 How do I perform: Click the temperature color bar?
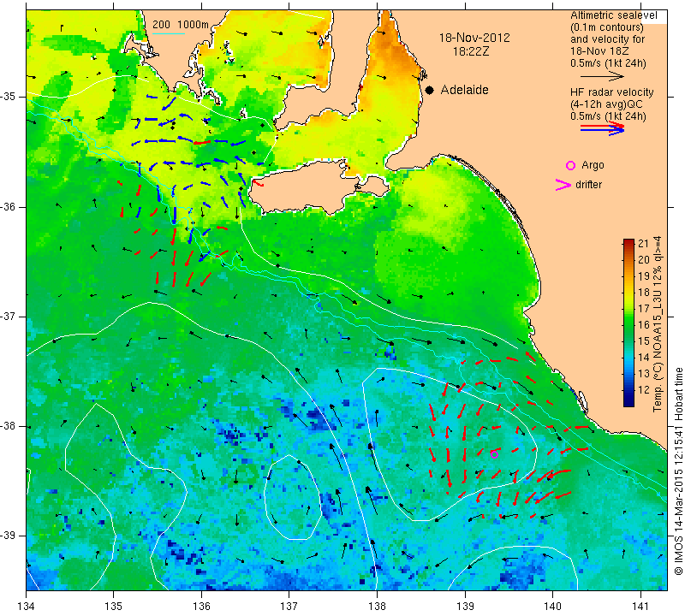(x=628, y=323)
